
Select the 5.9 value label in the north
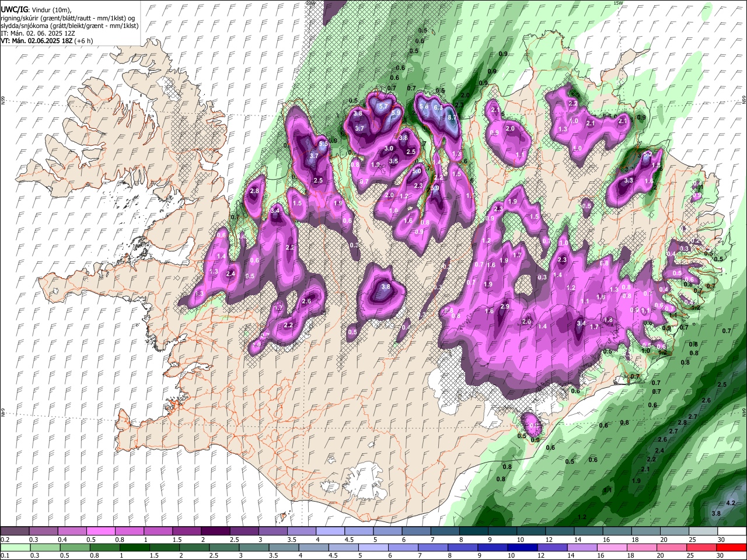tap(396, 113)
